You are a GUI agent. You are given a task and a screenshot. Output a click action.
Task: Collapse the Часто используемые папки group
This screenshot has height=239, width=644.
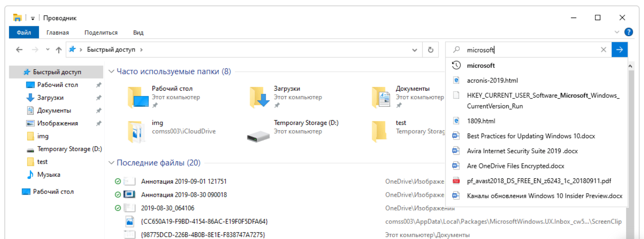click(x=111, y=72)
